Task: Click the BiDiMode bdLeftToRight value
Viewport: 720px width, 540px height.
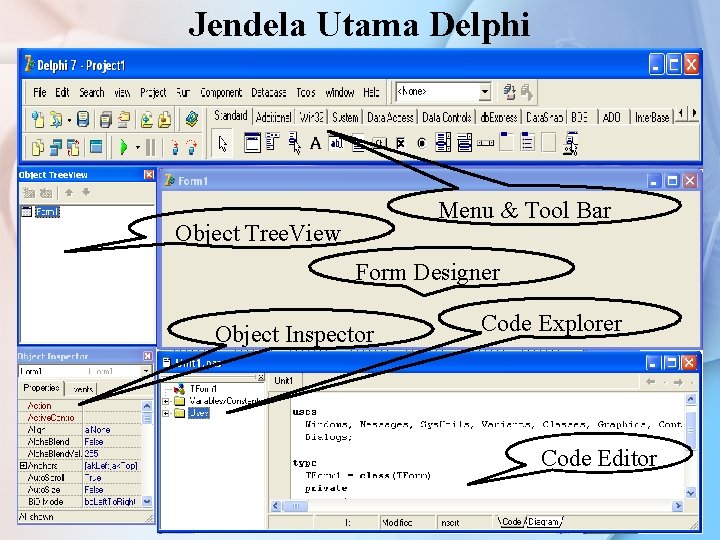Action: coord(112,501)
